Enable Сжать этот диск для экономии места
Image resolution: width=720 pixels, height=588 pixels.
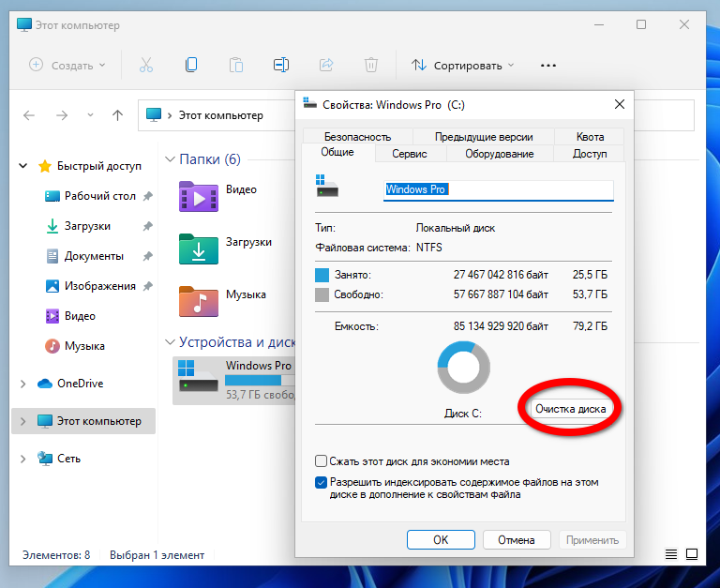321,460
